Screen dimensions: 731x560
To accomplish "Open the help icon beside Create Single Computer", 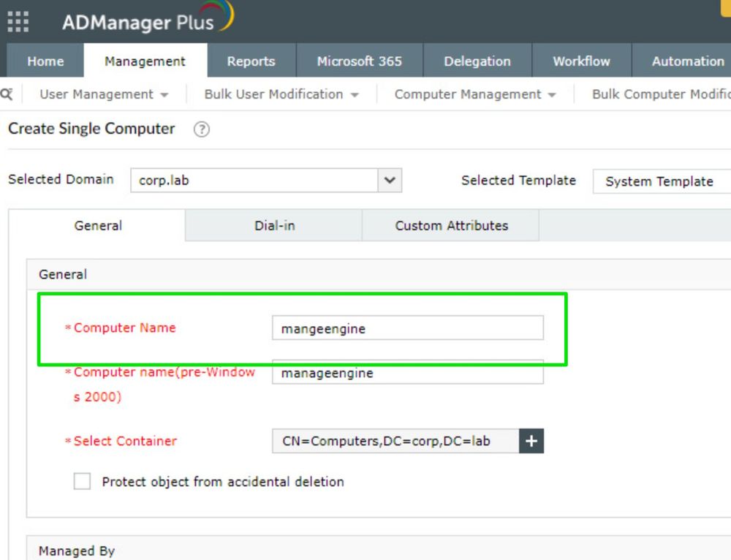I will (202, 129).
